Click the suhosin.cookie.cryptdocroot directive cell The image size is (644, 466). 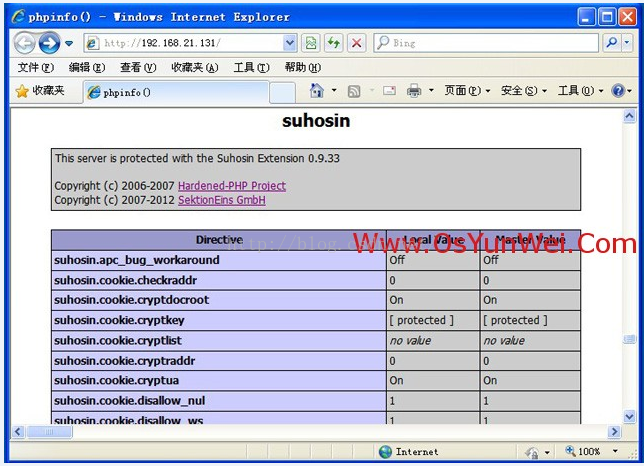coord(219,300)
